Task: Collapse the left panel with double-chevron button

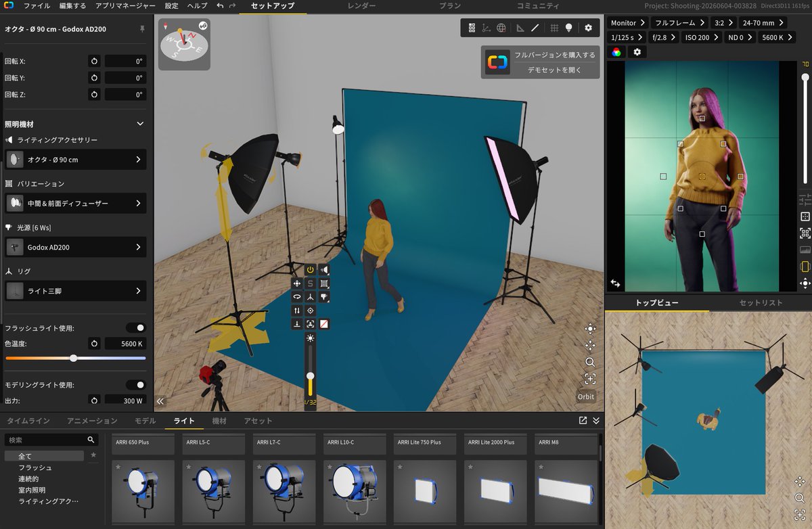Action: [x=160, y=401]
